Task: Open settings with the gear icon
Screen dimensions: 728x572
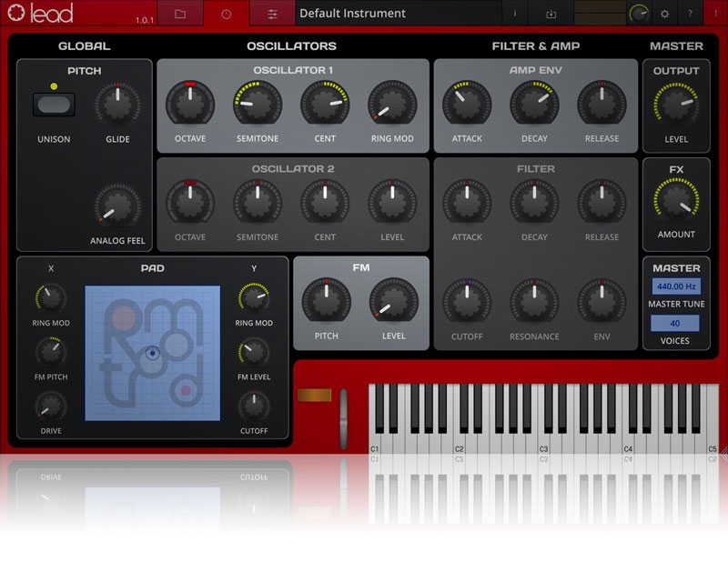Action: pyautogui.click(x=664, y=14)
